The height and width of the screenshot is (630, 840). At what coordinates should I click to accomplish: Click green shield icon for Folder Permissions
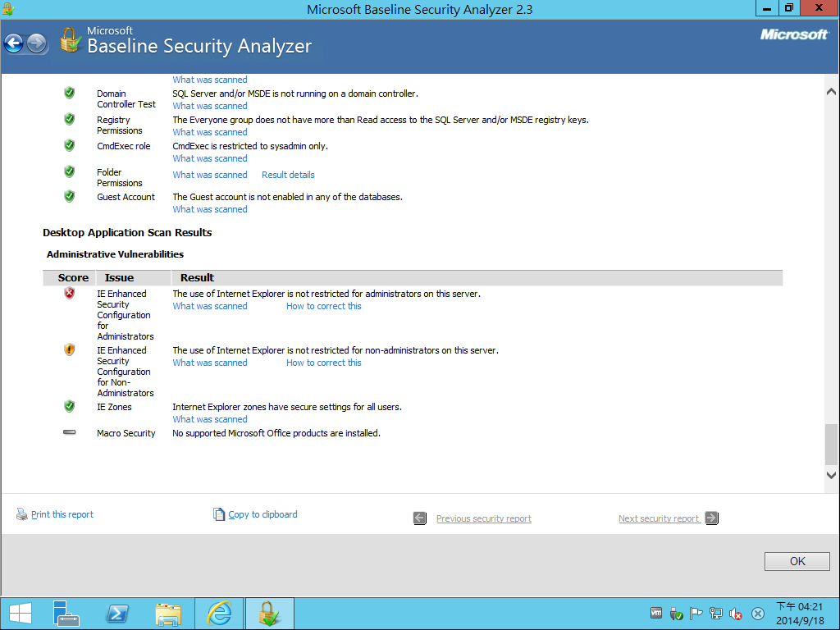click(69, 171)
